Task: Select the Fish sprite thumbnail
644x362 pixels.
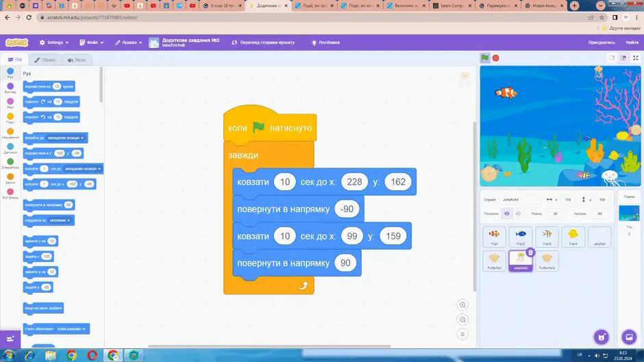Action: [x=494, y=236]
